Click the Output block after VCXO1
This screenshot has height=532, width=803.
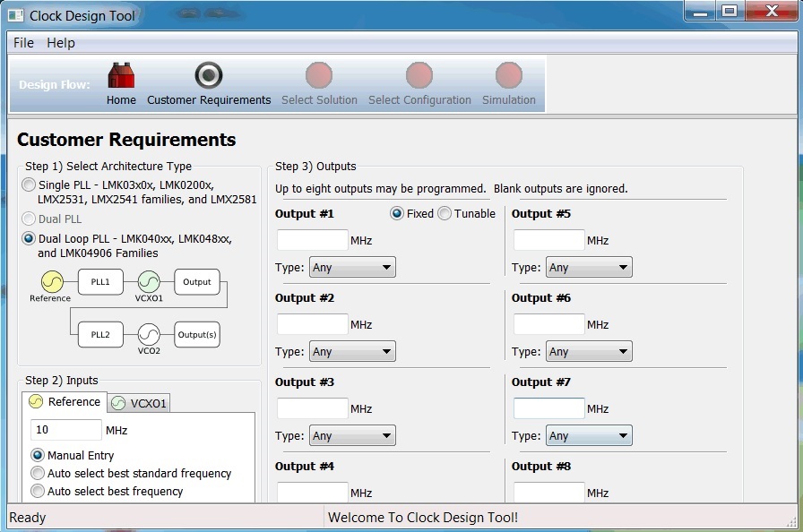(x=197, y=282)
